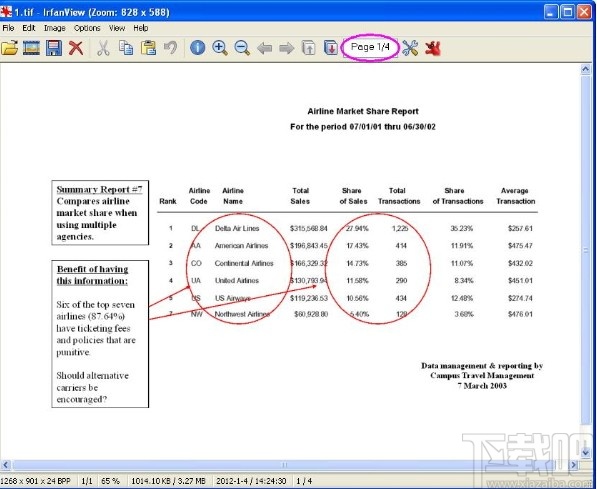
Task: Click the 7 March 2003 date text
Action: pos(482,386)
